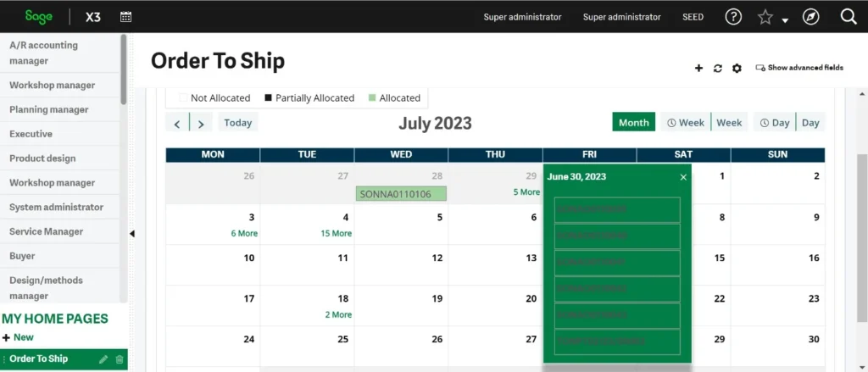Select the July 5 calendar cell
This screenshot has height=372, width=868.
pyautogui.click(x=401, y=225)
